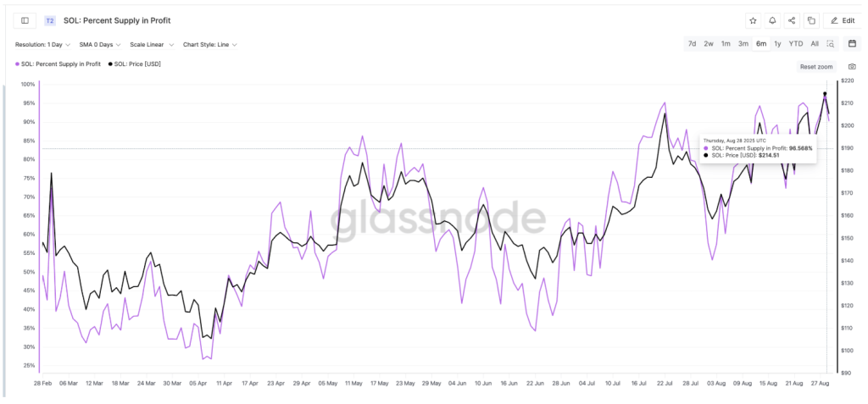This screenshot has width=868, height=404.
Task: Toggle the sidebar panel icon
Action: (24, 20)
